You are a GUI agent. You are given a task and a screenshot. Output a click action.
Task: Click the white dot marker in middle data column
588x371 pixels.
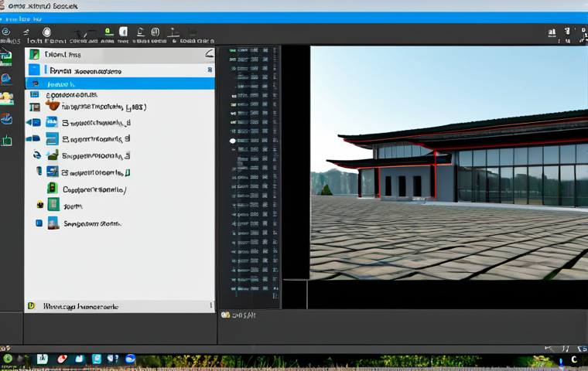tap(233, 141)
